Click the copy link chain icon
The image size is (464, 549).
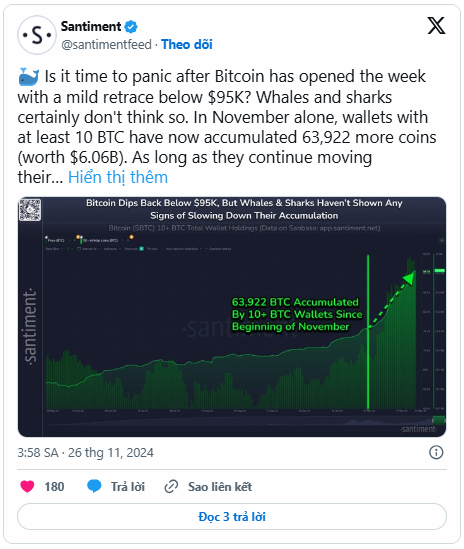pyautogui.click(x=171, y=486)
